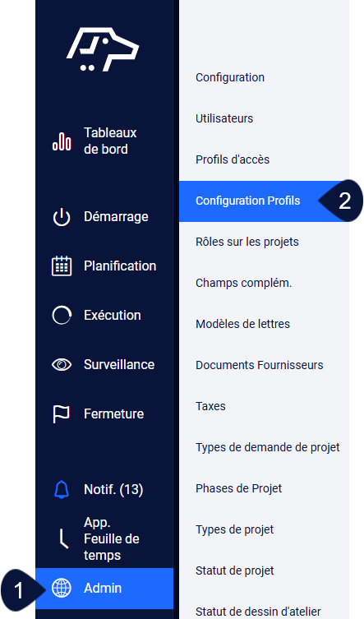Go to Profils d'accès
The width and height of the screenshot is (364, 619).
(x=233, y=159)
